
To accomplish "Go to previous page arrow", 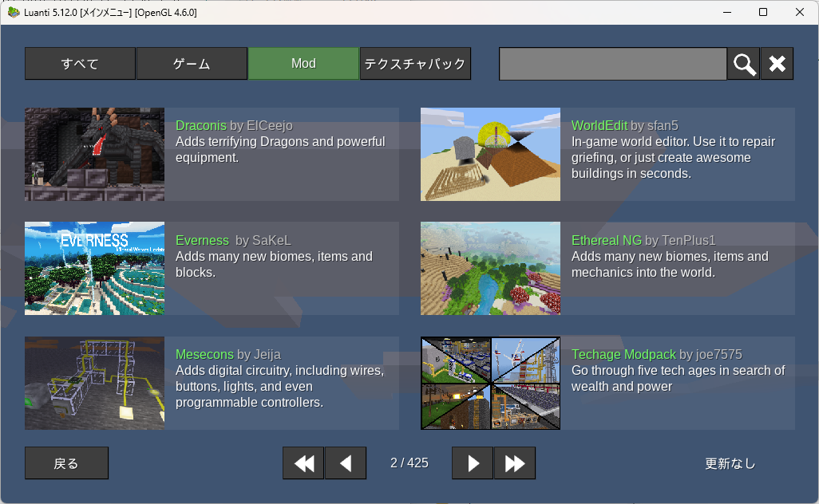I will click(x=346, y=463).
